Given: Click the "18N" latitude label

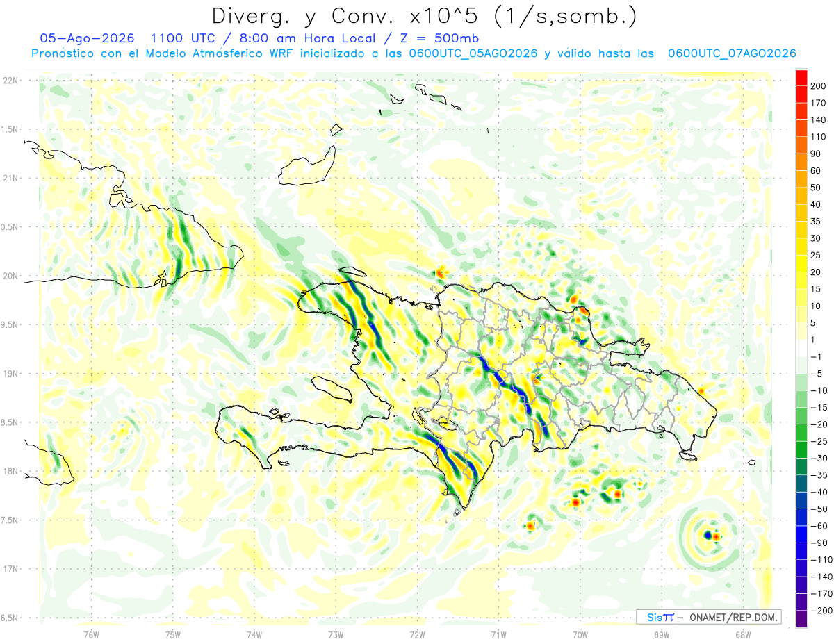Looking at the screenshot, I should [10, 472].
